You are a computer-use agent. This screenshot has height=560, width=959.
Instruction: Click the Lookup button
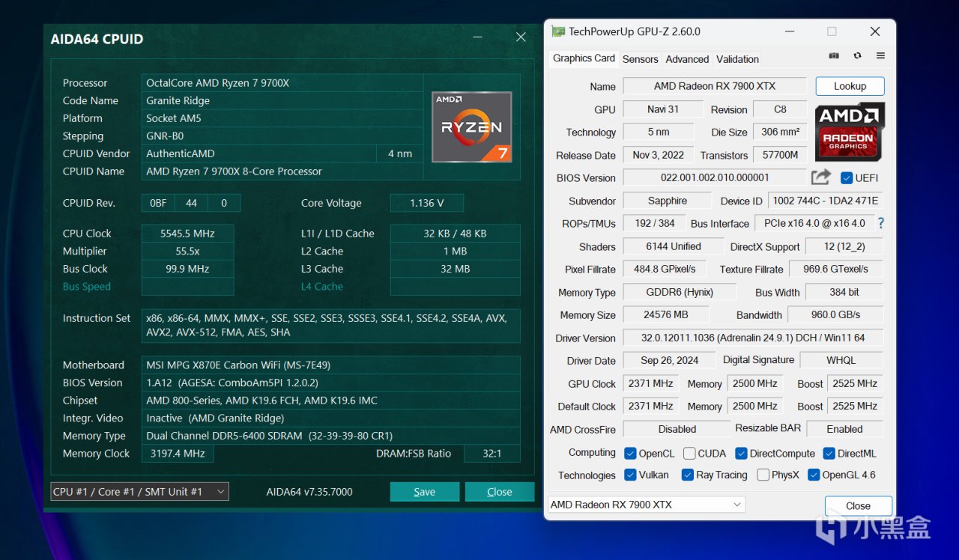850,86
